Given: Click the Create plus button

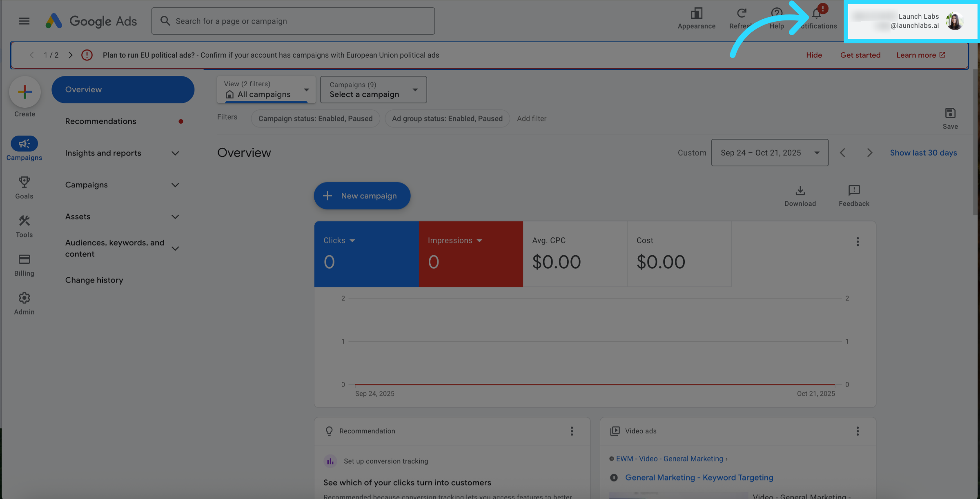Looking at the screenshot, I should 25,92.
